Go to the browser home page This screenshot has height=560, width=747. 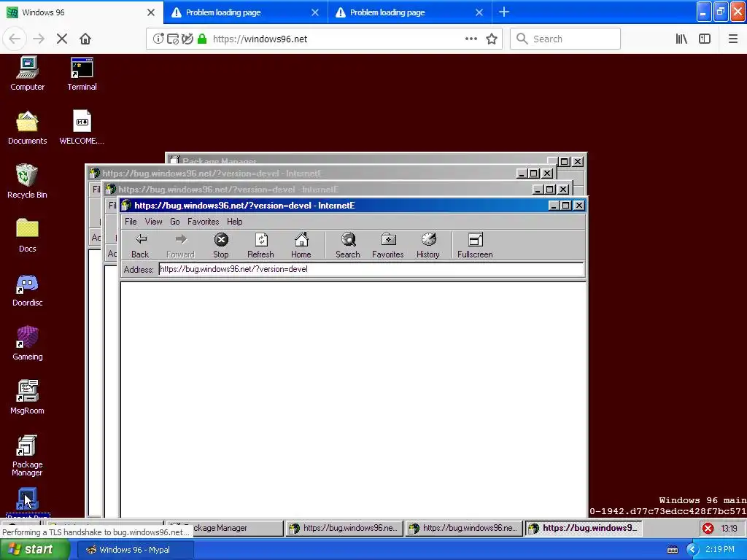pyautogui.click(x=85, y=39)
